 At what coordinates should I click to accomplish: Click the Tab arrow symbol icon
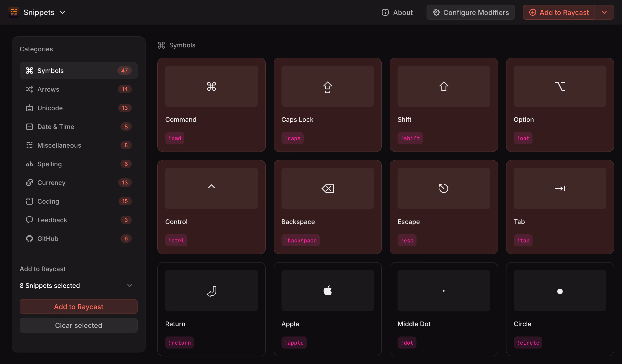pyautogui.click(x=560, y=188)
